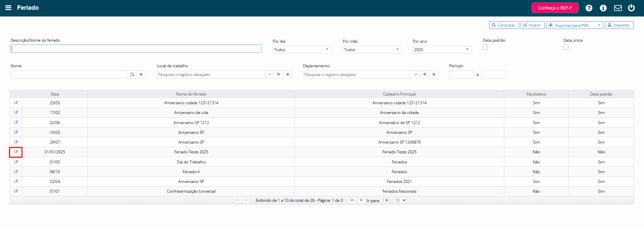This screenshot has width=644, height=227.
Task: Expand the Departamento dropdown arrow
Action: (416, 74)
